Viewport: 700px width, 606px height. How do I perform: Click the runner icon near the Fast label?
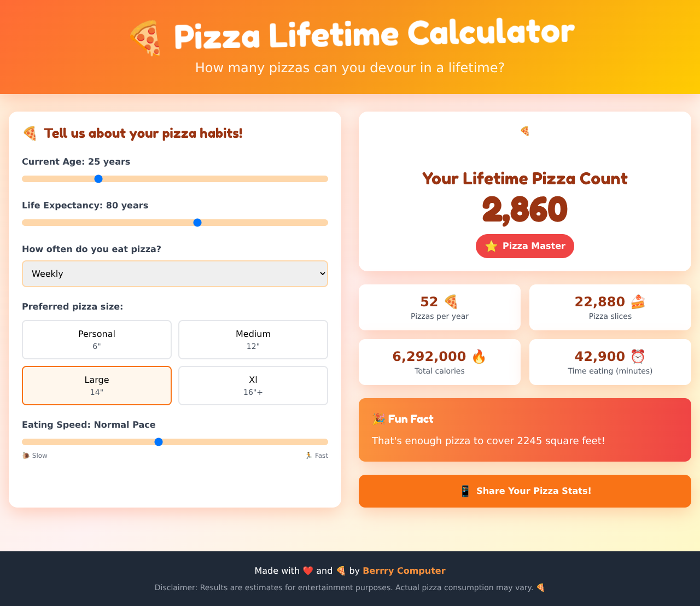(307, 455)
